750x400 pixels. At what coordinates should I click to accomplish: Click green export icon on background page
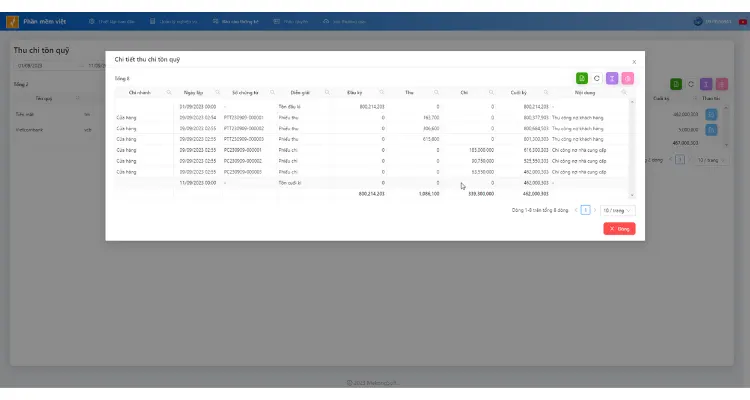(676, 84)
